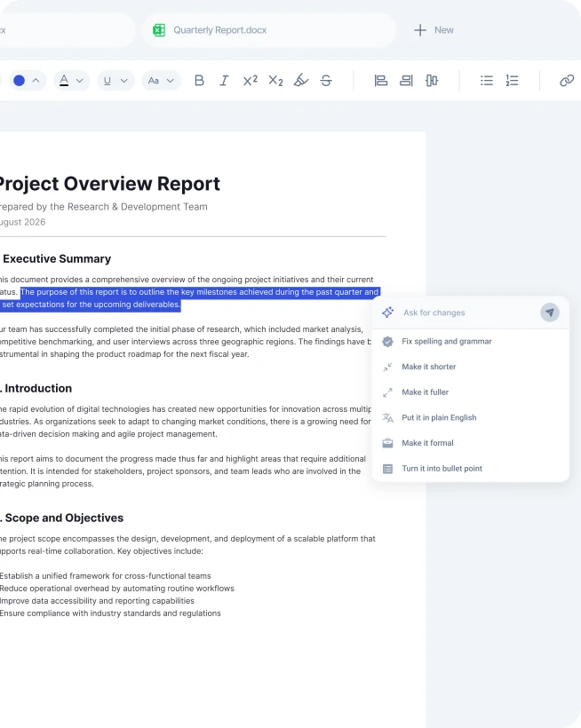The height and width of the screenshot is (728, 581).
Task: Insert a hyperlink
Action: click(x=567, y=80)
